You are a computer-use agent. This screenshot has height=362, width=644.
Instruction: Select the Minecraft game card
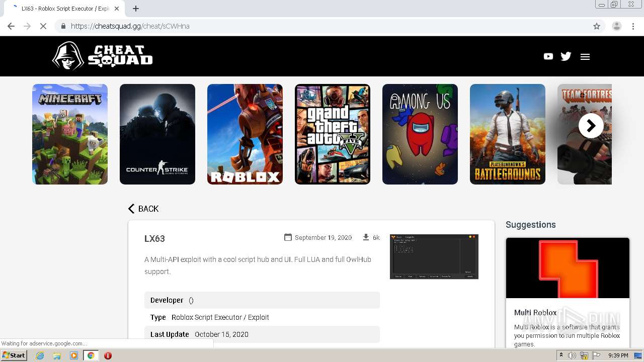click(x=70, y=134)
